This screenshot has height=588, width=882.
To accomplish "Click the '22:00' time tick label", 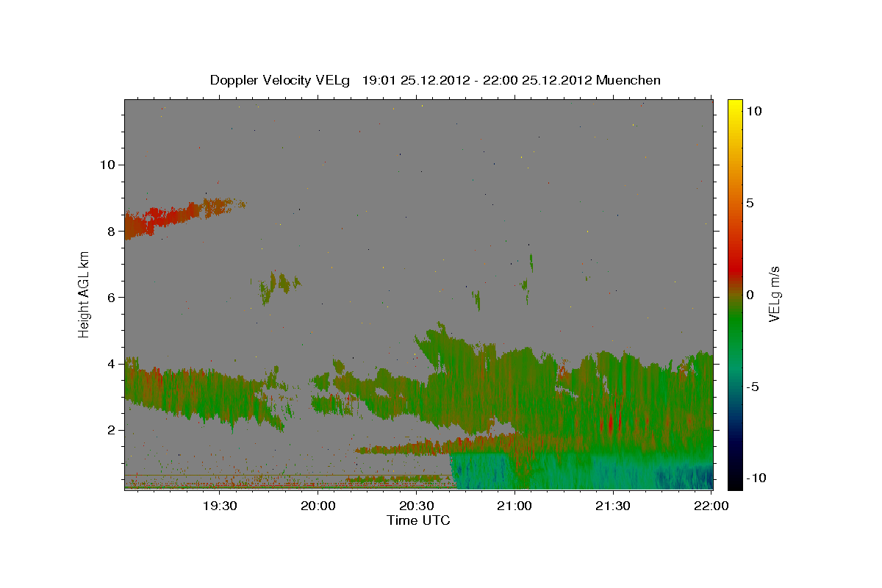I will [x=711, y=506].
